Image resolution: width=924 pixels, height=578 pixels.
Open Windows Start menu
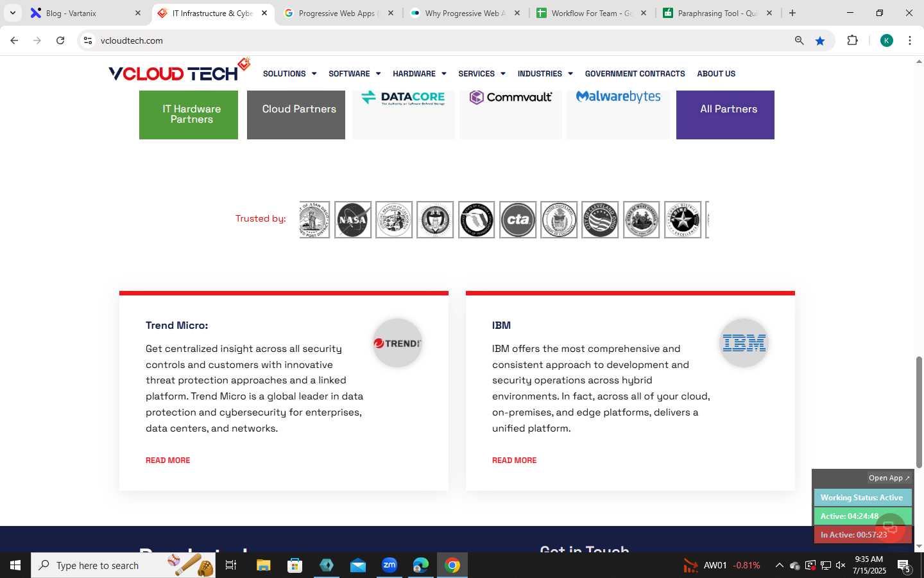15,565
